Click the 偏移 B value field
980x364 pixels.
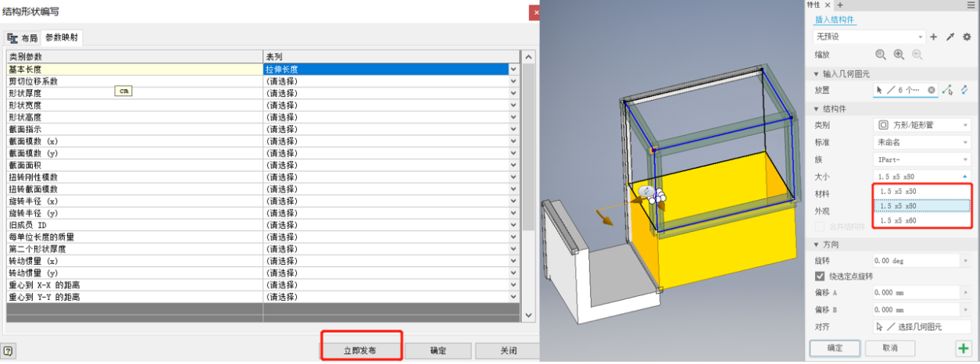tap(917, 310)
